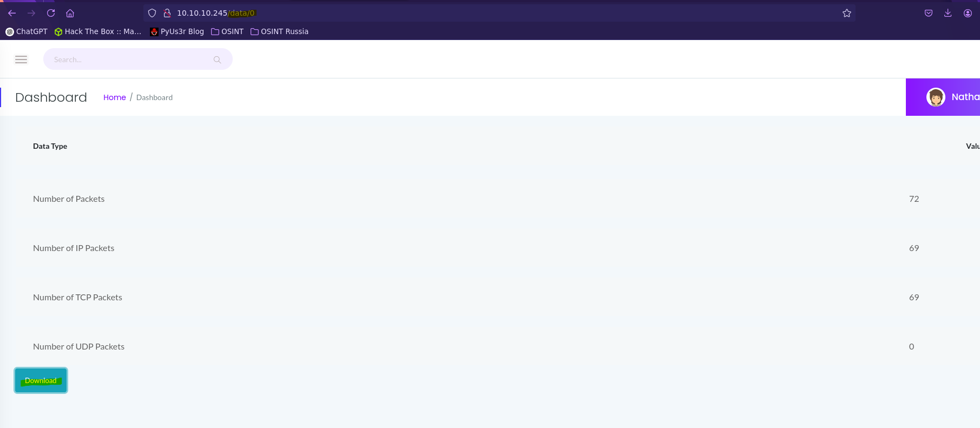Select the Number of Packets row label

69,199
